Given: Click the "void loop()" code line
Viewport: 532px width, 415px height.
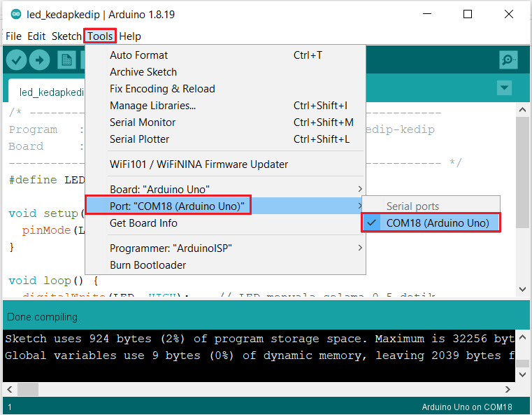Looking at the screenshot, I should click(53, 281).
